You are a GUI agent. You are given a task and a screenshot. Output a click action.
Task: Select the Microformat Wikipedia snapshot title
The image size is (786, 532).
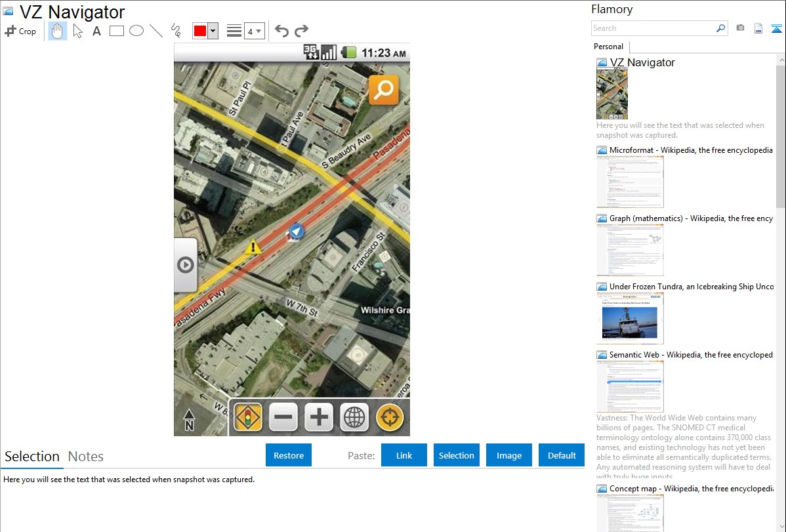[x=691, y=150]
